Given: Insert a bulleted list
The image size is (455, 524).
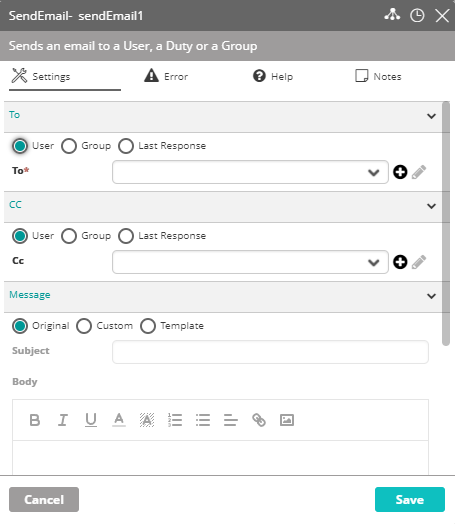Looking at the screenshot, I should (203, 420).
